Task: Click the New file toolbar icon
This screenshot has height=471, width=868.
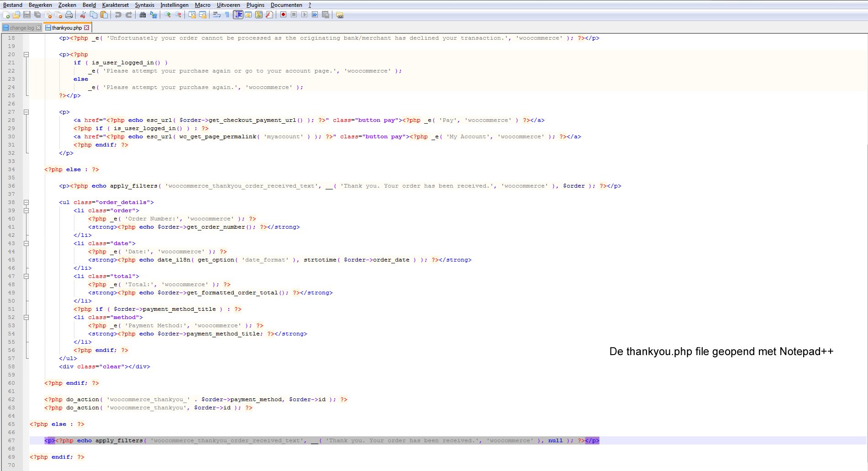Action: [6, 15]
